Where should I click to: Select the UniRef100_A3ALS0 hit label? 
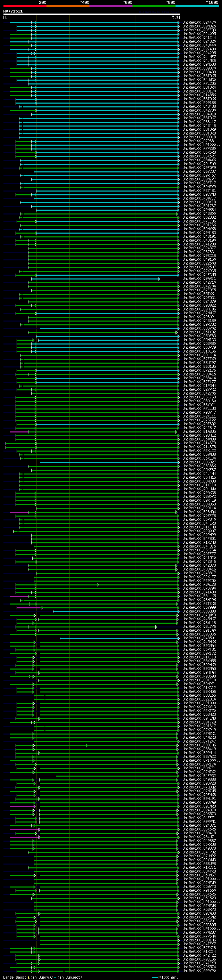pyautogui.click(x=199, y=401)
